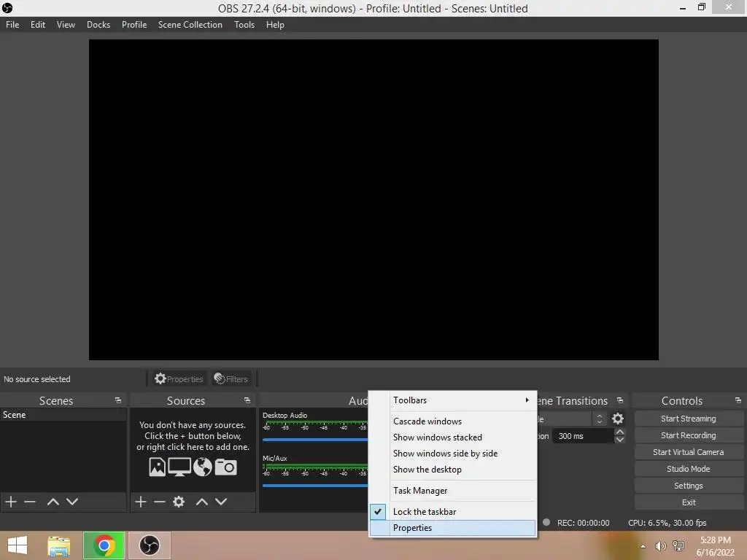Add a new source with plus icon
Screen dimensions: 747x560
pyautogui.click(x=141, y=502)
